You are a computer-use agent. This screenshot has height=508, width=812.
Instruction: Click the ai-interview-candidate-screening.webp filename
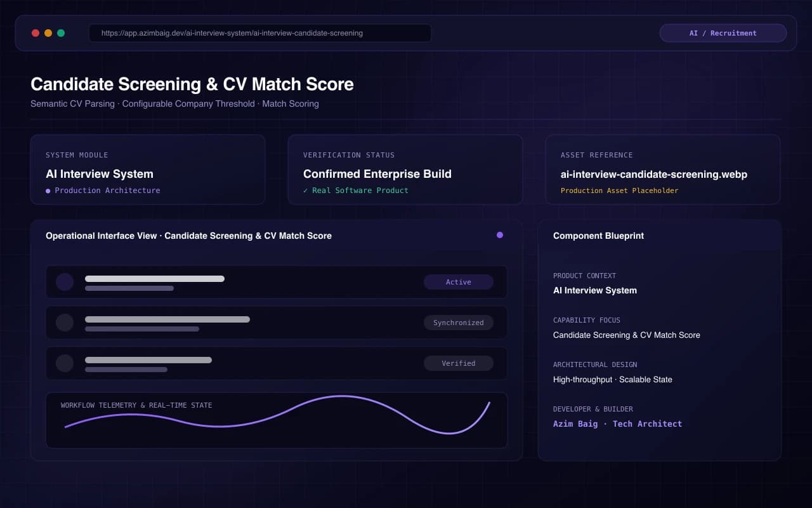pyautogui.click(x=654, y=174)
